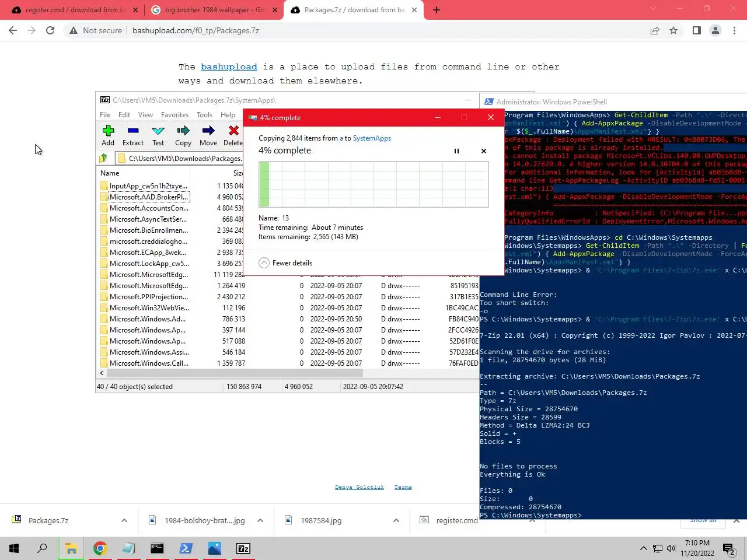Open the Tools menu in 7-Zip
This screenshot has width=747, height=560.
point(204,115)
